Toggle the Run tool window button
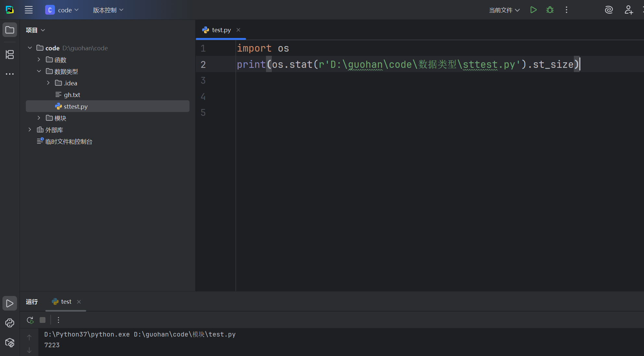 [x=10, y=303]
